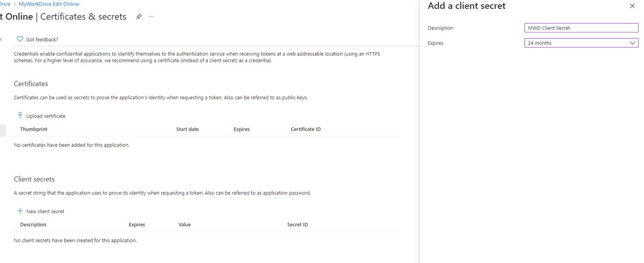Click the Value column header in Client secrets
Image resolution: width=644 pixels, height=263 pixels.
point(184,224)
